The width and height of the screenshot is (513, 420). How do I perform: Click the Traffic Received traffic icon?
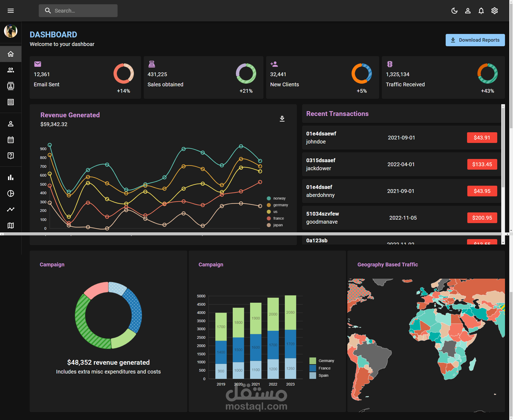point(390,64)
